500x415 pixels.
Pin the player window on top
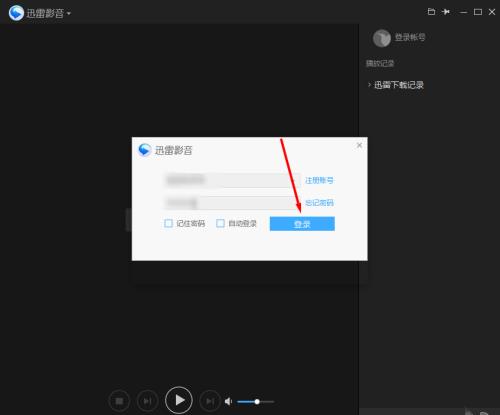pyautogui.click(x=446, y=12)
